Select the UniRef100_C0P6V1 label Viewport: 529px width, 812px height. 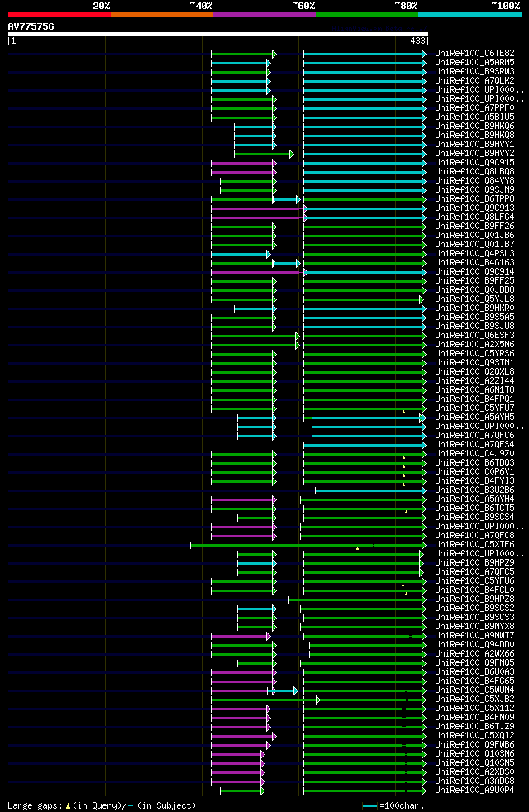point(474,472)
